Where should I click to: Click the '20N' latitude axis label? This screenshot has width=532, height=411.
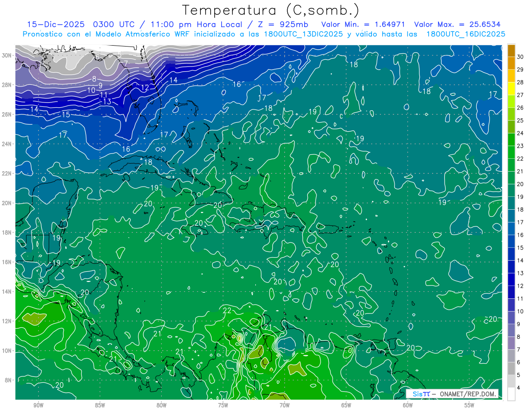7,203
